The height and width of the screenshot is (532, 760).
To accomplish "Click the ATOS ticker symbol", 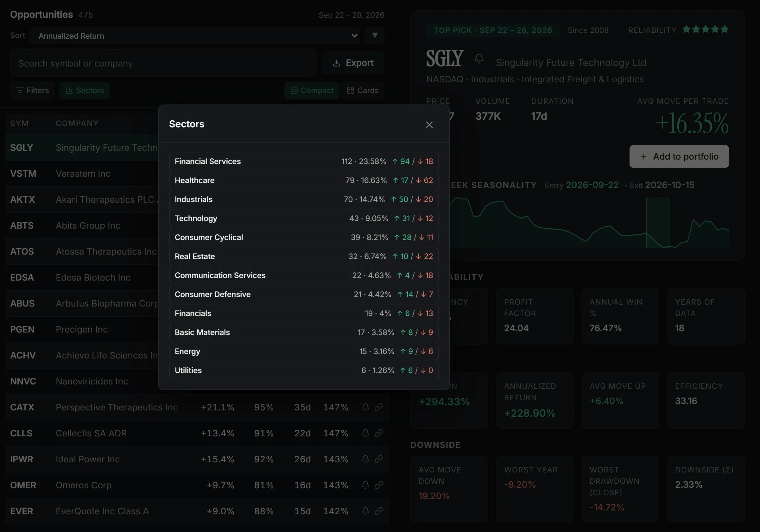I will [x=22, y=252].
